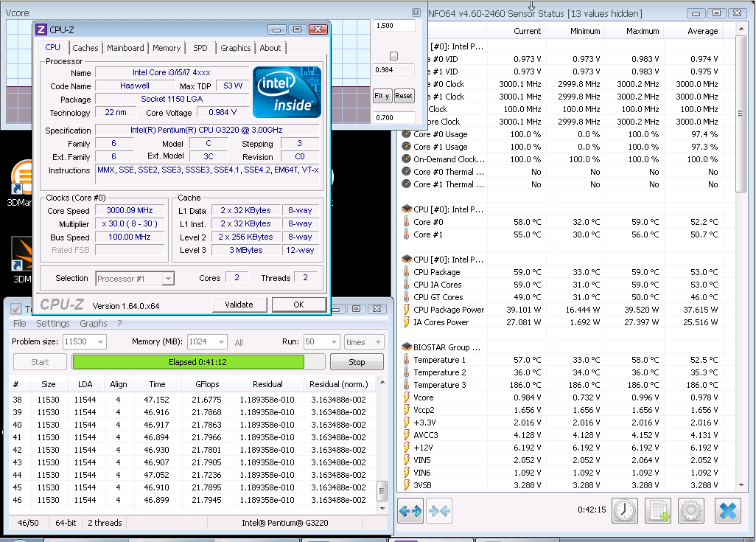
Task: Click the Core #1 temperature thermometer icon
Action: pos(407,234)
